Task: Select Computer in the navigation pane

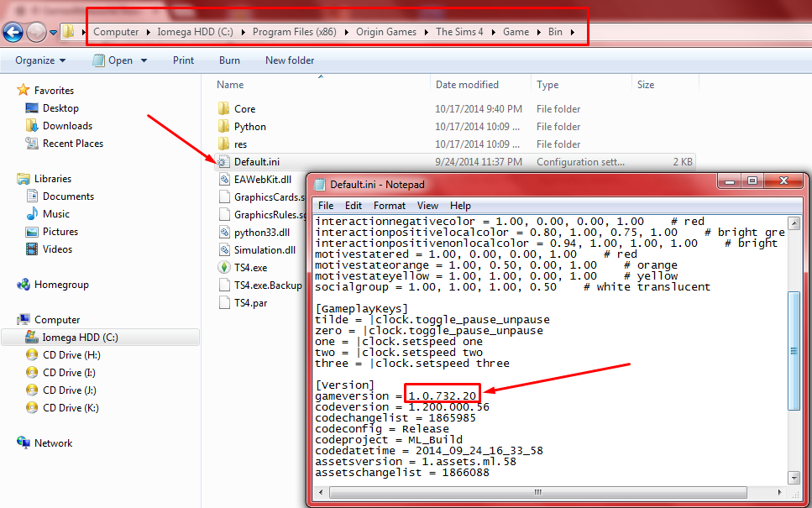Action: pyautogui.click(x=48, y=320)
